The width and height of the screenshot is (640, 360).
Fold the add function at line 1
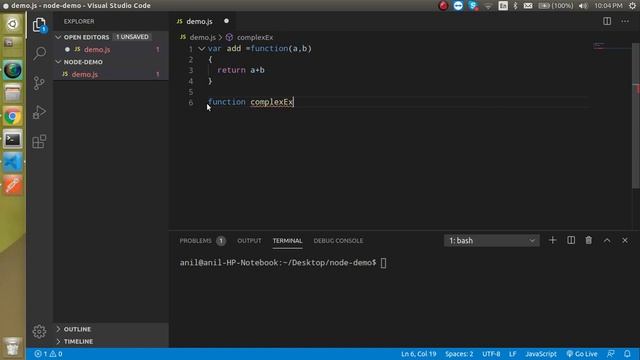tap(202, 49)
